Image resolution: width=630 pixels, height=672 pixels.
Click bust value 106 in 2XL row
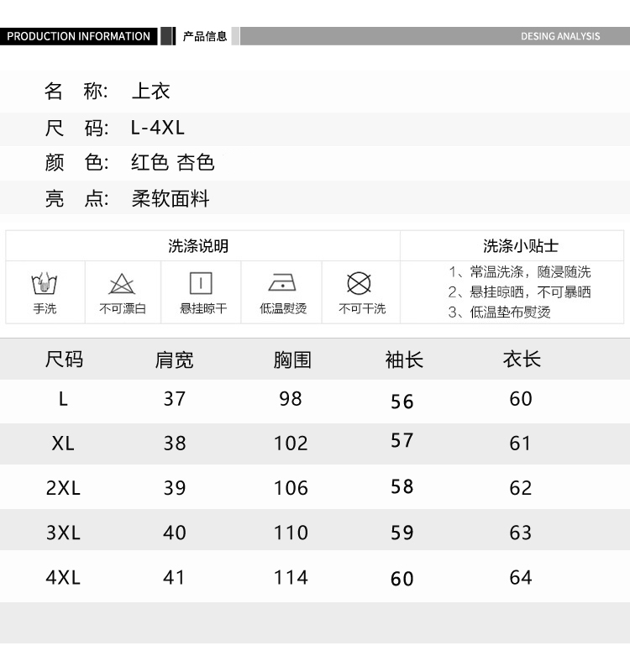coord(291,488)
